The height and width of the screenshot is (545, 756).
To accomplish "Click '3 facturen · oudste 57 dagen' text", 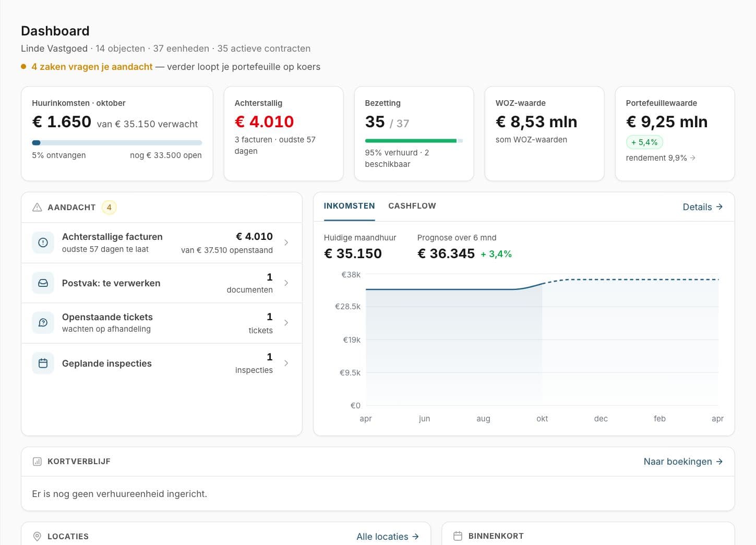I will (x=275, y=146).
